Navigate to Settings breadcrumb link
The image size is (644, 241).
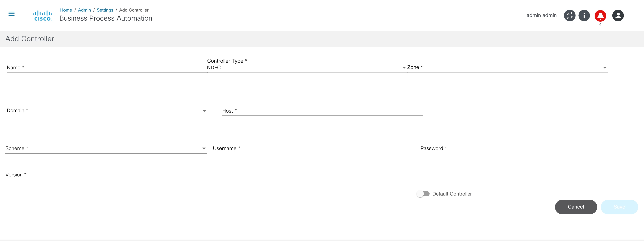(105, 10)
